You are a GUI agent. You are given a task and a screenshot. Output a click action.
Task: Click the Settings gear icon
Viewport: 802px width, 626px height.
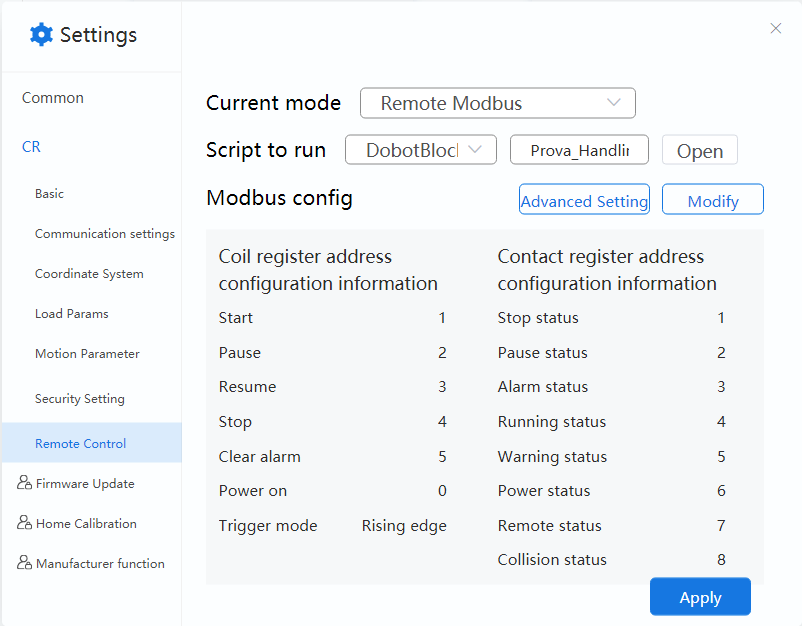click(x=41, y=35)
